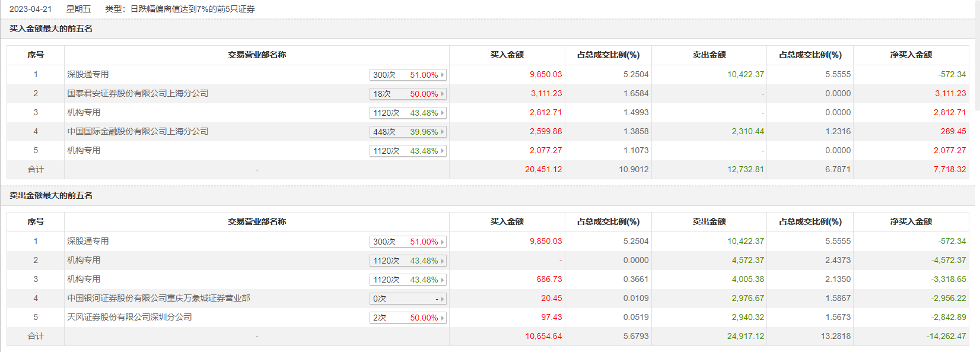Screen dimensions: 980x352
Task: Click the arrow icon in sell-table row 3's 1120次 box
Action: pos(443,280)
